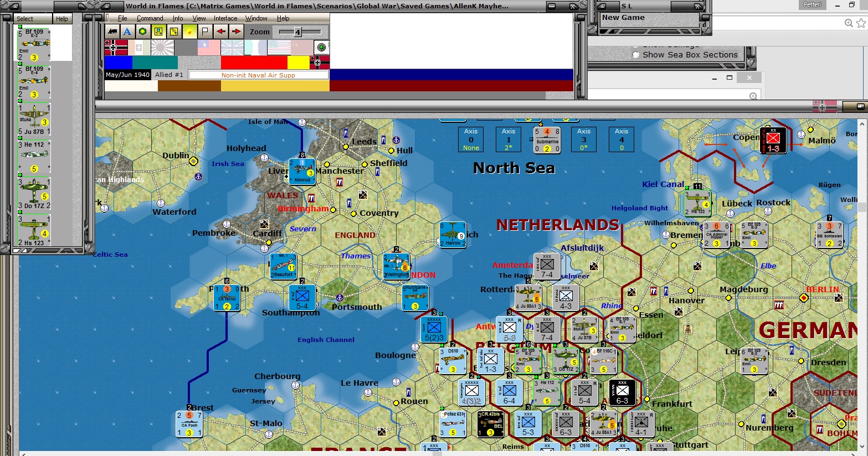Select He 112 unit in the list panel
Screen dimensions: 868x456
(34, 157)
